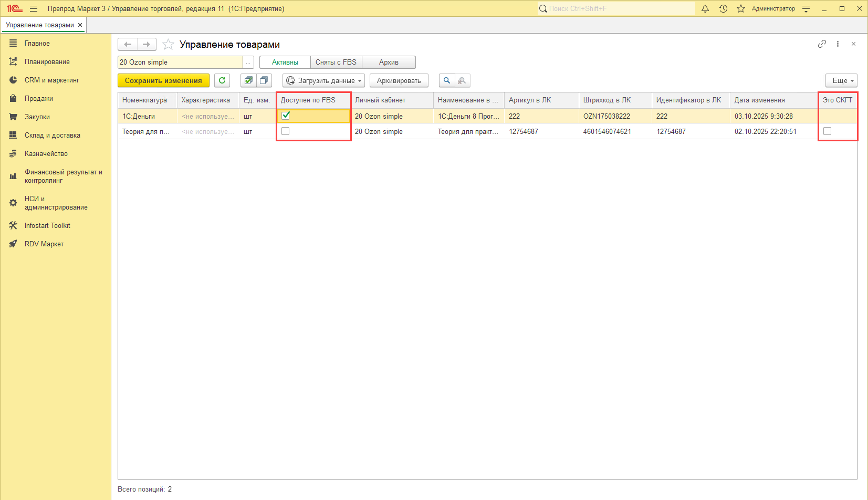The width and height of the screenshot is (868, 500).
Task: Open notifications bell in title bar
Action: pos(705,9)
